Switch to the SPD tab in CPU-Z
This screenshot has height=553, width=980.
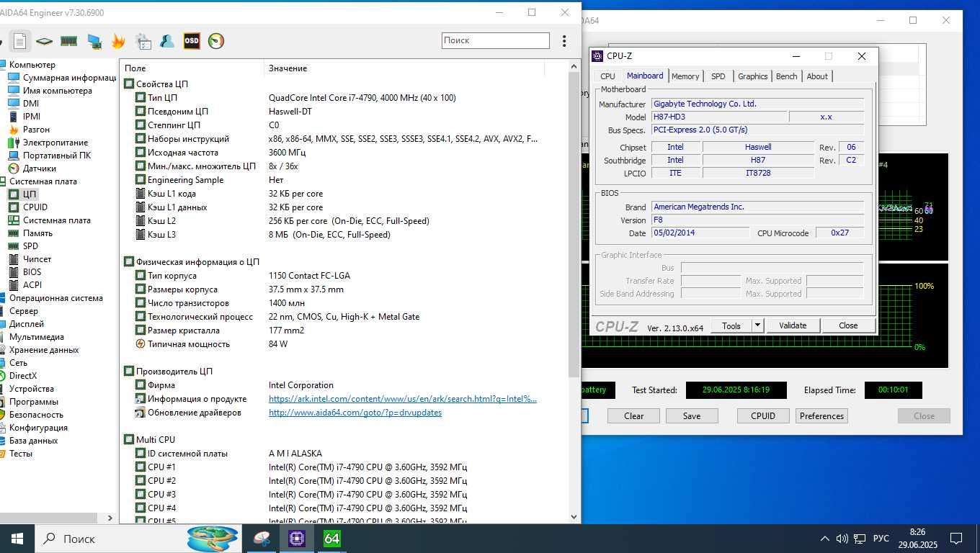pos(718,76)
